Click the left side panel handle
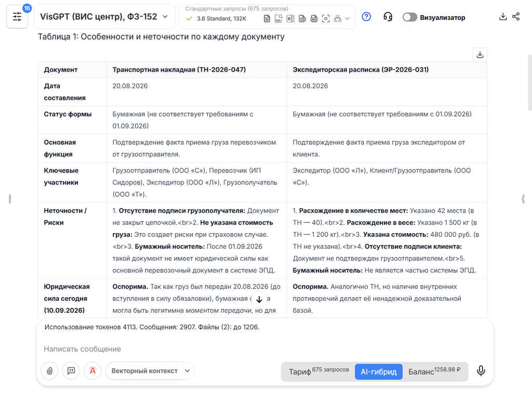The image size is (532, 398). tap(10, 199)
